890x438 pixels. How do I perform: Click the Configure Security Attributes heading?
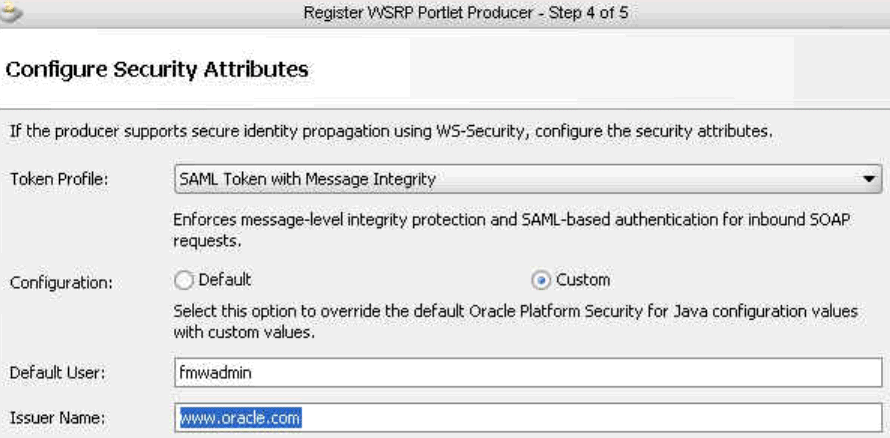157,70
